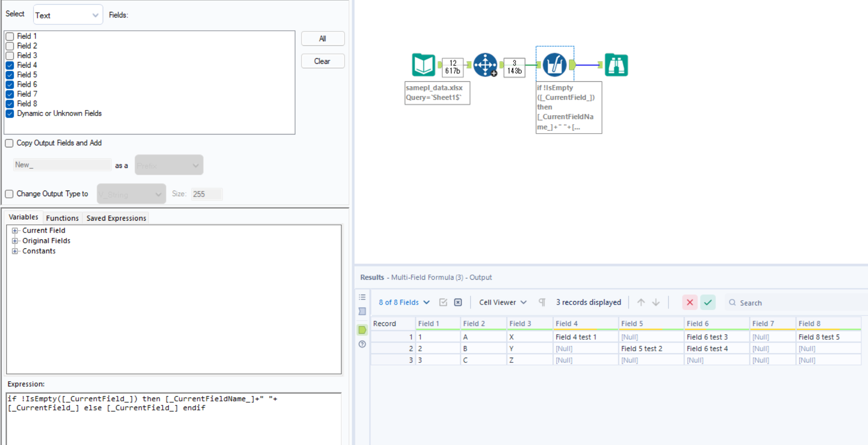Open the Browse tool on the workflow

(616, 65)
